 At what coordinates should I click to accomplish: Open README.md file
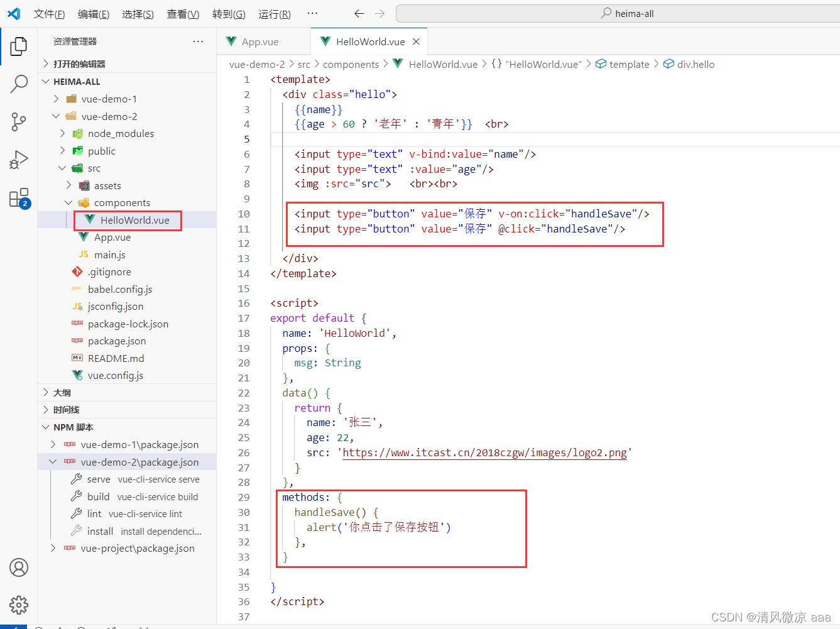coord(127,358)
